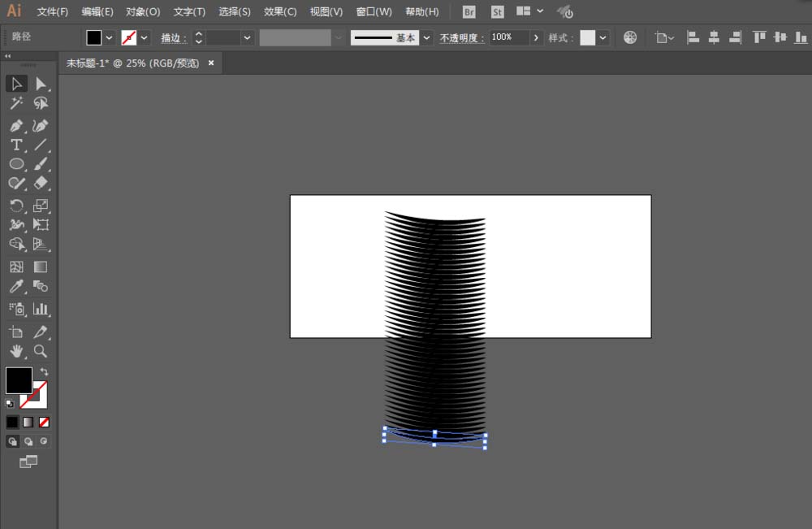Activate the Eyedropper tool
The width and height of the screenshot is (812, 529).
(16, 287)
